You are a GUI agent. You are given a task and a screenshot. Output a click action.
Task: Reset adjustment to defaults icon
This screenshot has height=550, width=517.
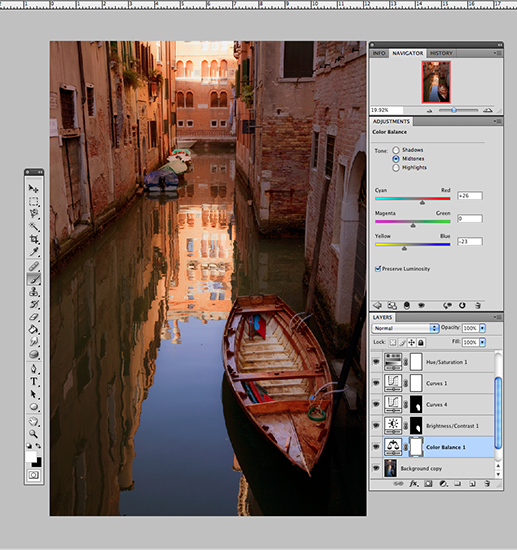(x=462, y=306)
